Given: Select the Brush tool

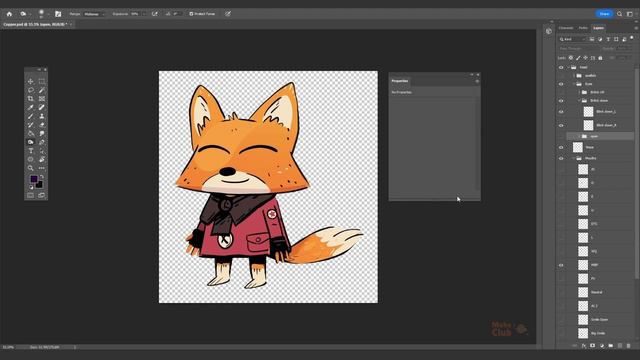Looking at the screenshot, I should [31, 116].
